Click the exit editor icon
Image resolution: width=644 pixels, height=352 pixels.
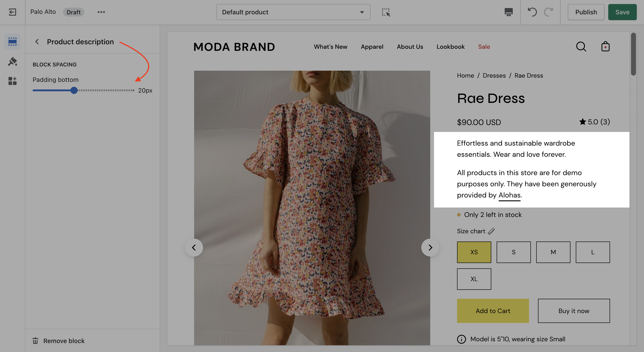tap(12, 12)
